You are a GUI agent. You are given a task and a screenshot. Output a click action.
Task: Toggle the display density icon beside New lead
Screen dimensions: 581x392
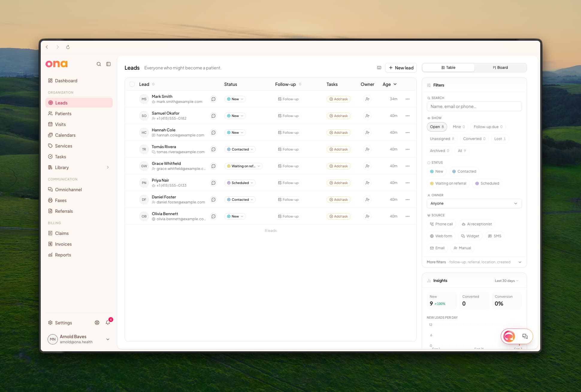click(x=379, y=68)
